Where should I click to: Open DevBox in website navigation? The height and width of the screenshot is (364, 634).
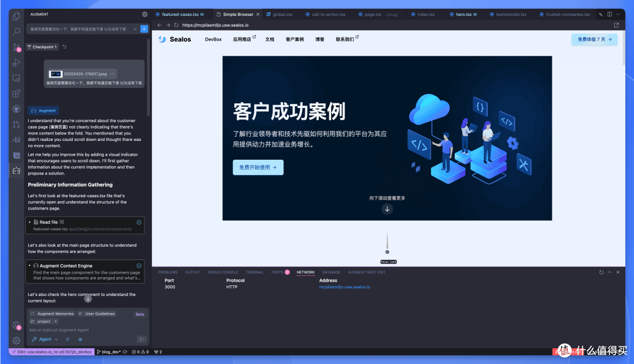coord(213,39)
